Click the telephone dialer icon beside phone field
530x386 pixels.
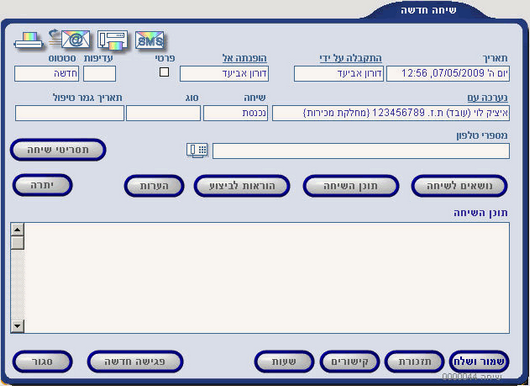197,150
